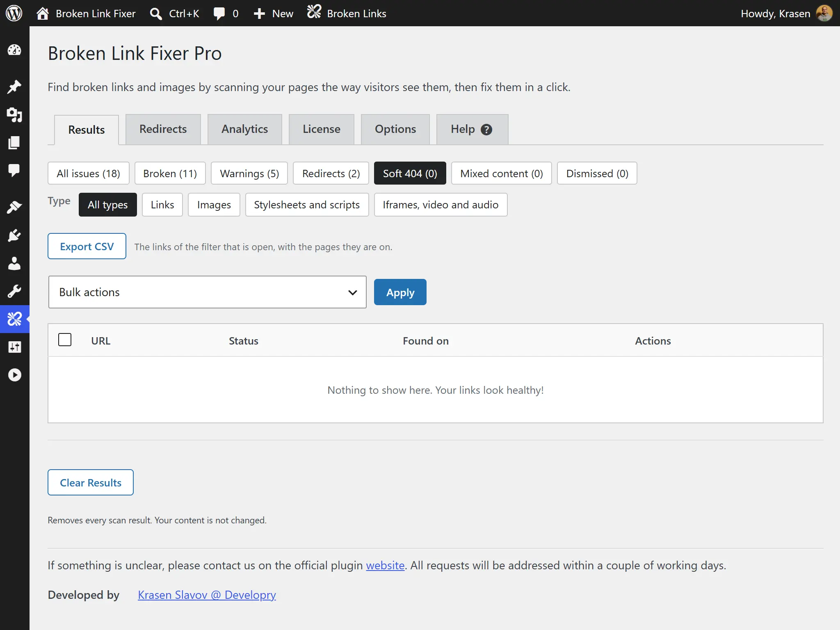Filter by Broken (11)
This screenshot has height=630, width=840.
[x=170, y=173]
